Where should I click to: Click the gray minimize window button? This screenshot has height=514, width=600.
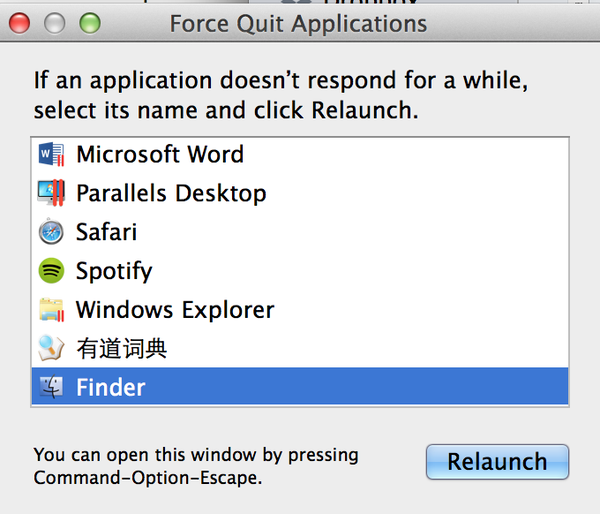tap(54, 23)
